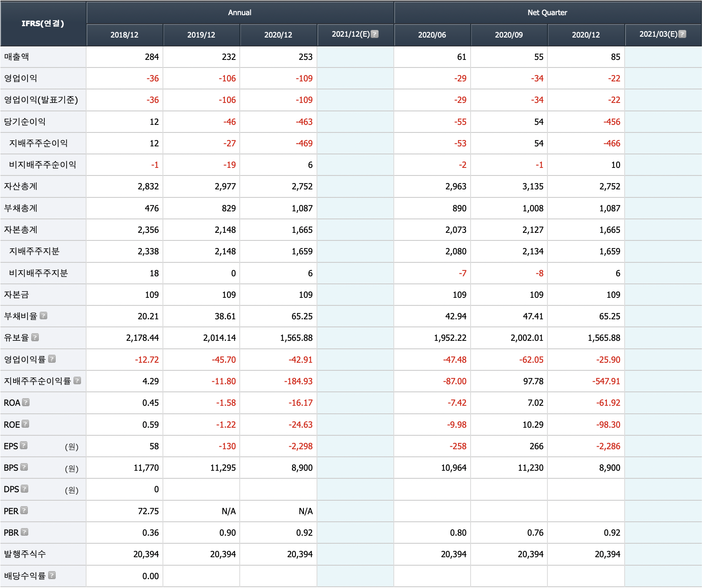Click the ROE help icon

25,424
